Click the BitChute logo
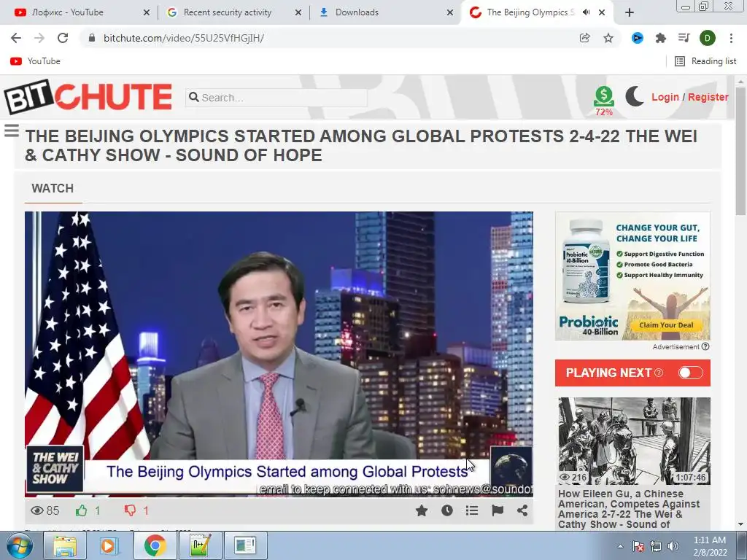 [x=88, y=97]
